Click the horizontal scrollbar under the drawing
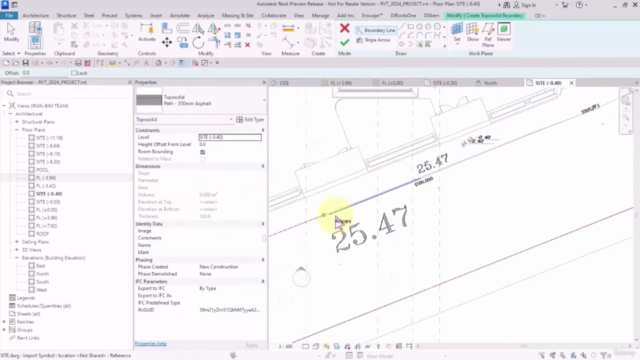Viewport: 640px width, 360px height. (524, 346)
